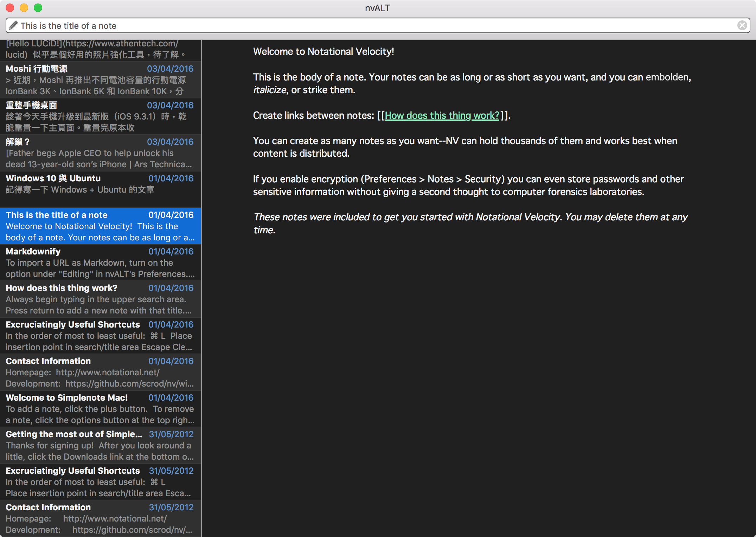Click into the search and title field

(x=352, y=26)
